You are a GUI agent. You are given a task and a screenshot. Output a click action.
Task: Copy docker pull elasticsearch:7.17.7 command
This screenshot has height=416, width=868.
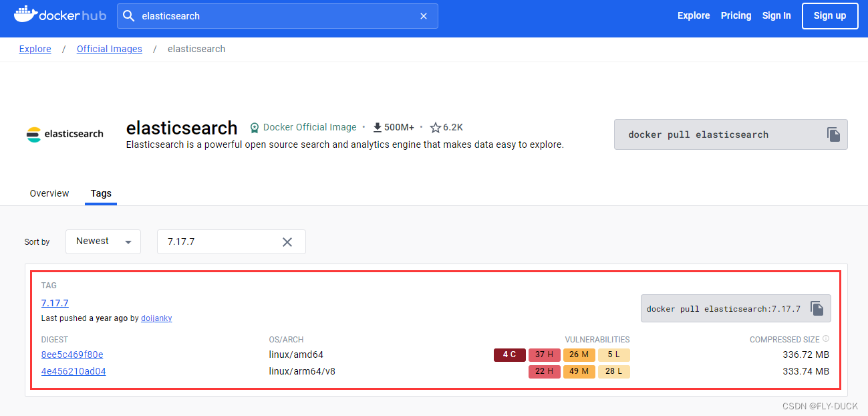(x=817, y=308)
